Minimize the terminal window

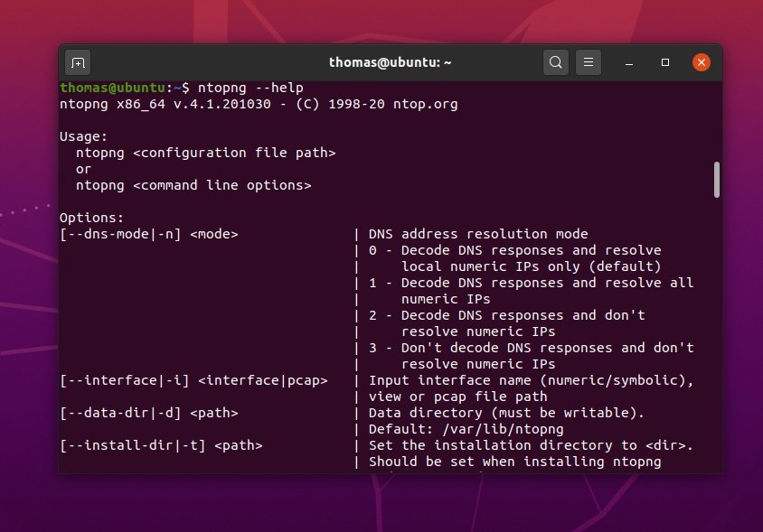point(631,62)
